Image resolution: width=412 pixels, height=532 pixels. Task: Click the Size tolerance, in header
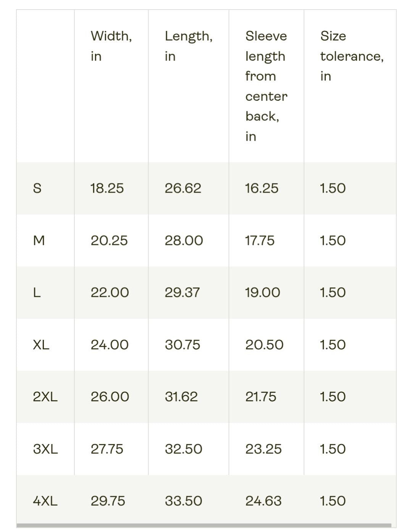(x=352, y=56)
